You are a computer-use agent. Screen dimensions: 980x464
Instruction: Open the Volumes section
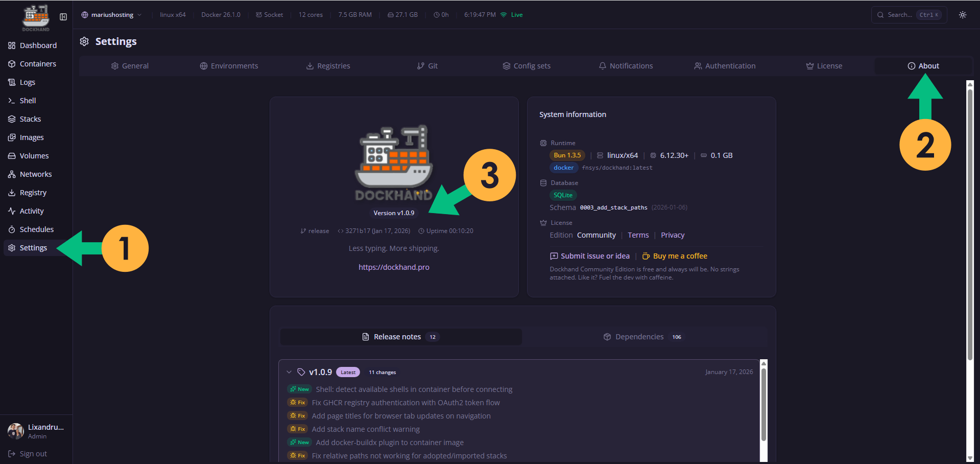coord(34,155)
